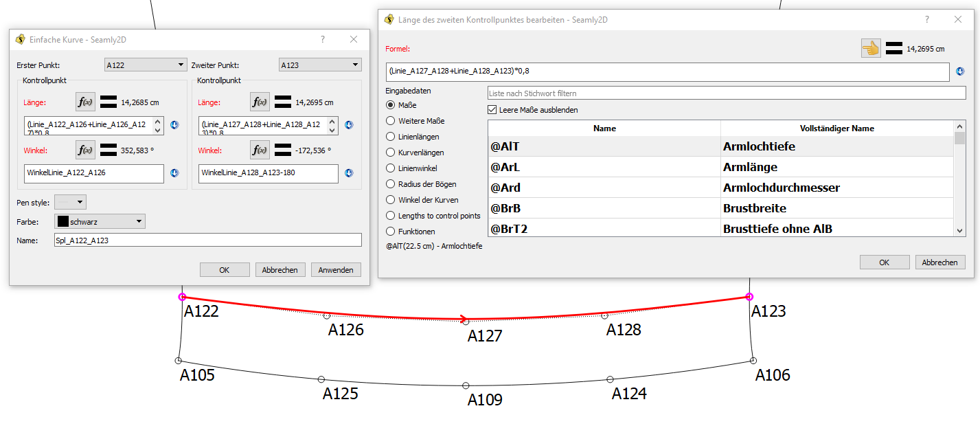980x437 pixels.
Task: Uncheck Leere Maße ausblenden checkbox
Action: (492, 109)
